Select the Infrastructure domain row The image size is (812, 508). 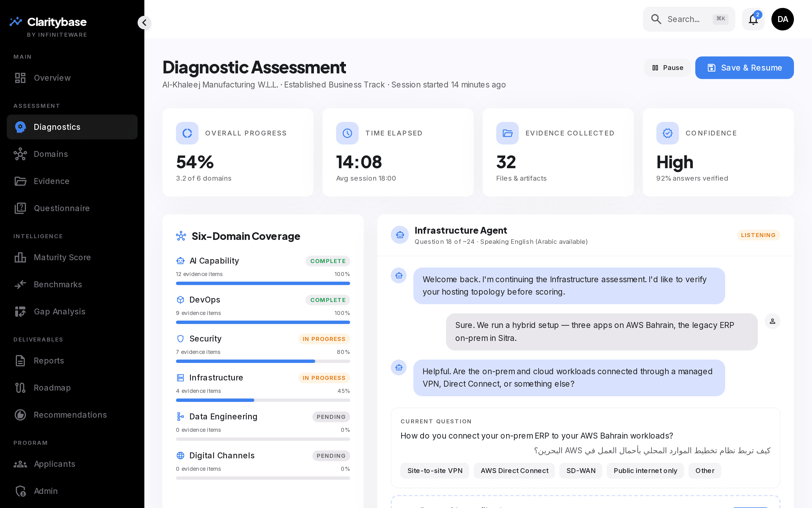pos(263,387)
